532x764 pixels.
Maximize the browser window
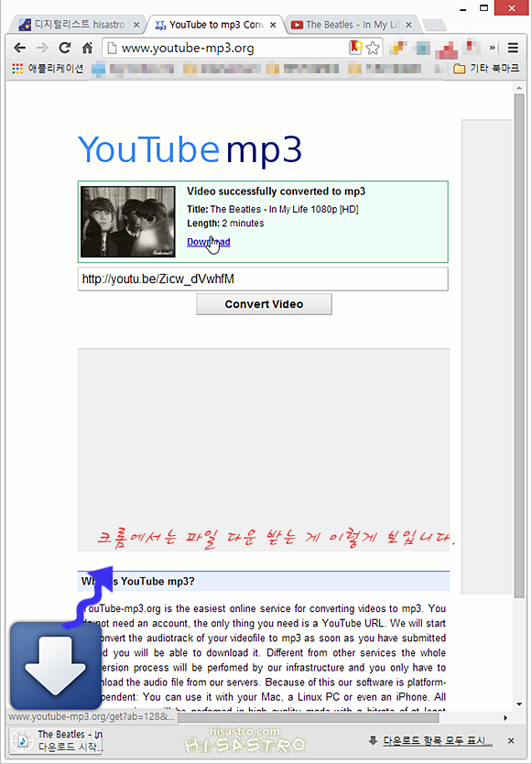coord(483,8)
